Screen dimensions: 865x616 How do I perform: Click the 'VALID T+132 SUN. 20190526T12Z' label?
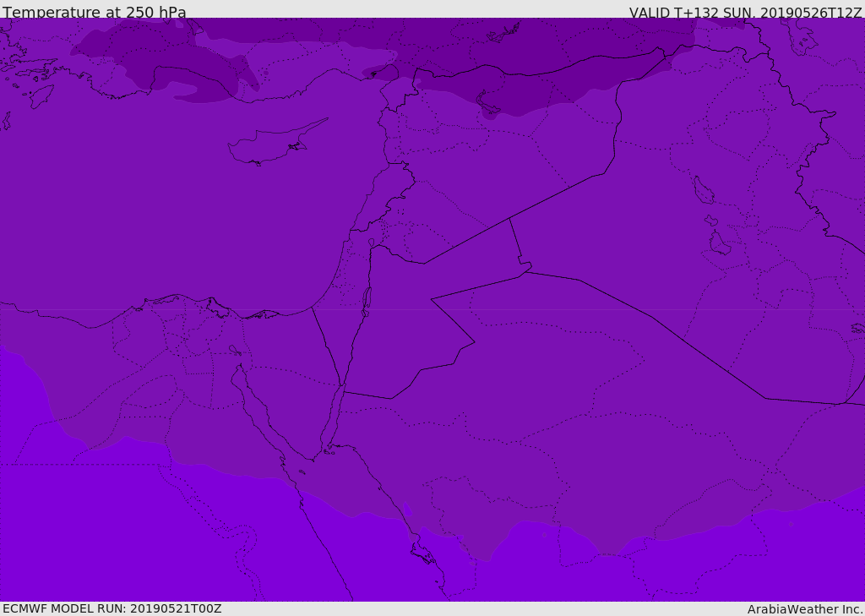coord(745,12)
